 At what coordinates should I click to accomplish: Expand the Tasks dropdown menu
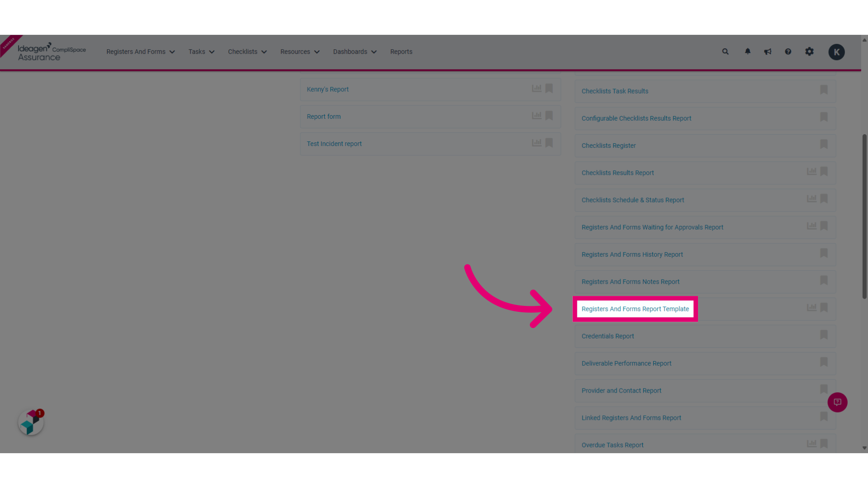pos(202,52)
